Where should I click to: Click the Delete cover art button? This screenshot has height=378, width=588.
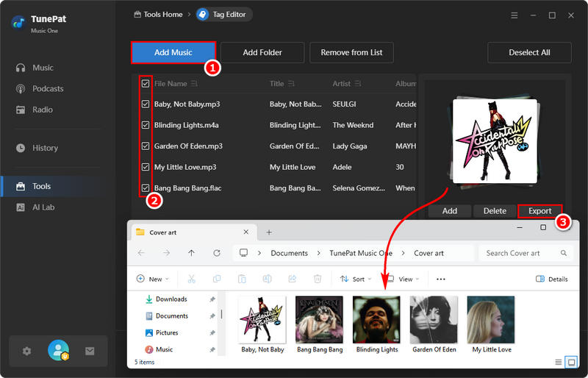494,211
